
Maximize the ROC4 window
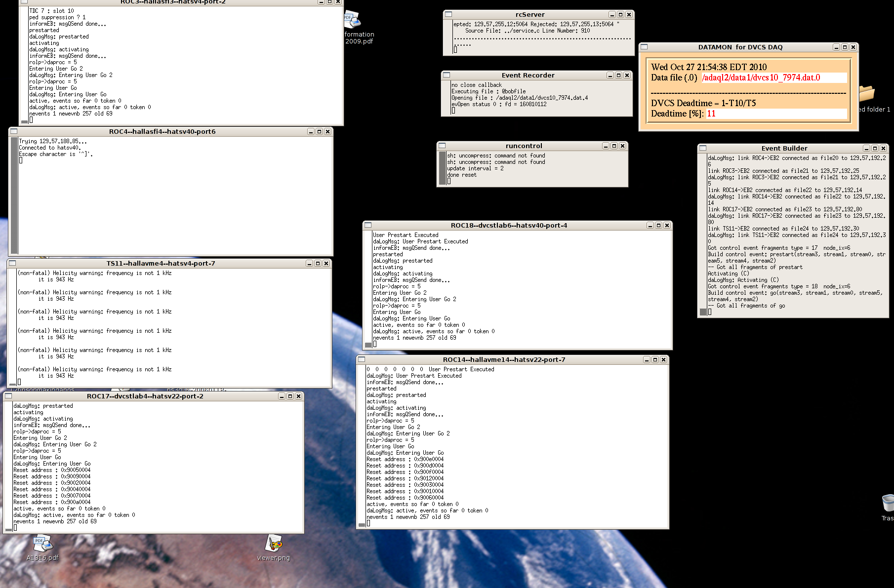pos(319,131)
